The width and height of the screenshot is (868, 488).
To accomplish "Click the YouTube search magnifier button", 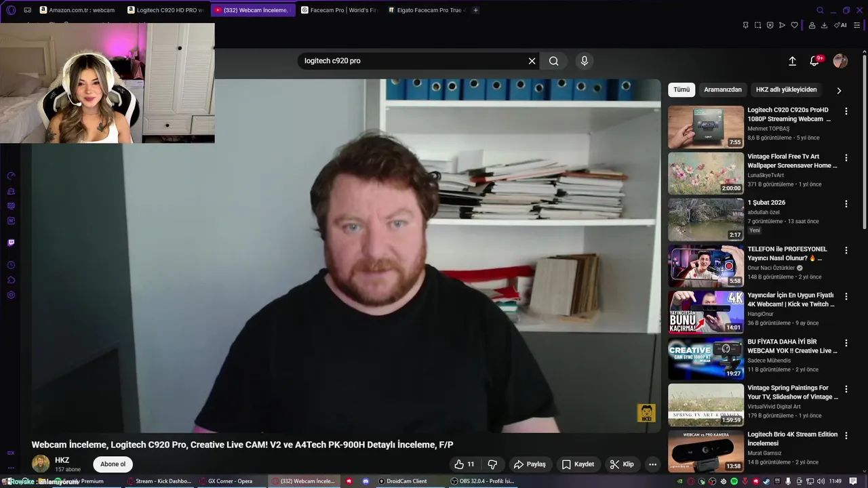I will click(x=554, y=61).
